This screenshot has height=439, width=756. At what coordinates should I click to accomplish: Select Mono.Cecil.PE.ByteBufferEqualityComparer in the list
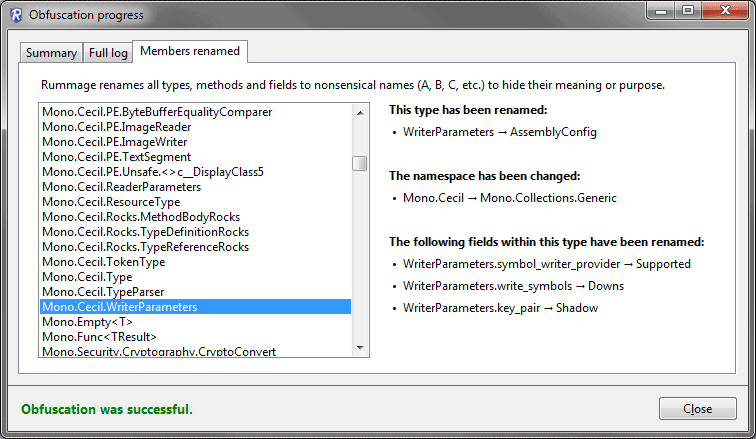coord(157,112)
